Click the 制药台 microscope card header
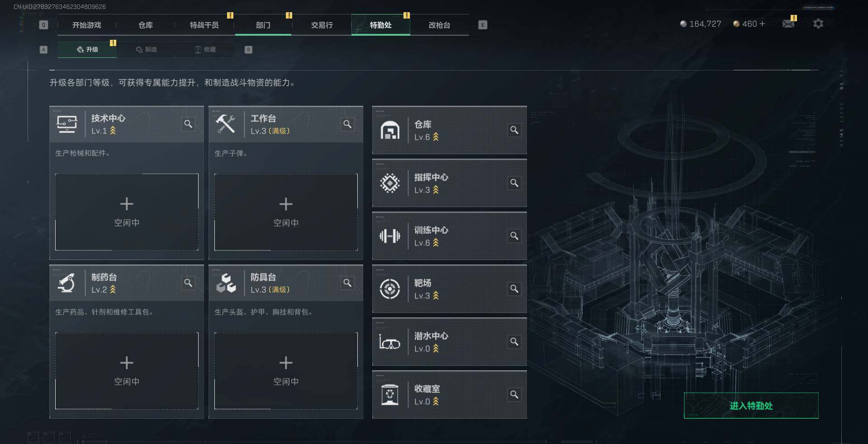Image resolution: width=868 pixels, height=444 pixels. tap(127, 283)
